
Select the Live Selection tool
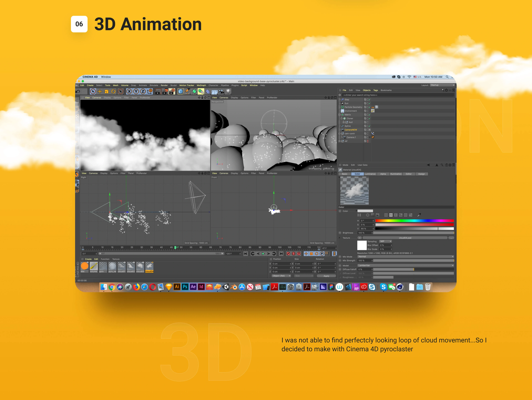(93, 91)
